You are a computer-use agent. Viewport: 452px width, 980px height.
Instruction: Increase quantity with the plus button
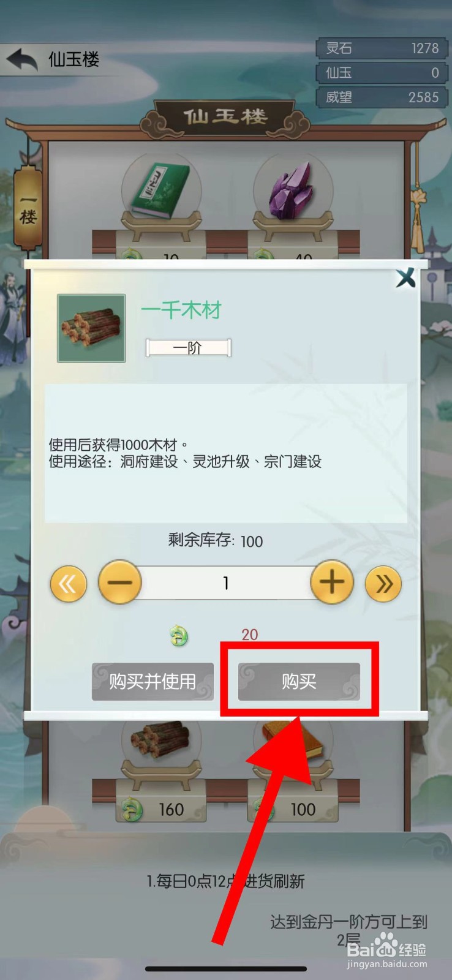(332, 582)
